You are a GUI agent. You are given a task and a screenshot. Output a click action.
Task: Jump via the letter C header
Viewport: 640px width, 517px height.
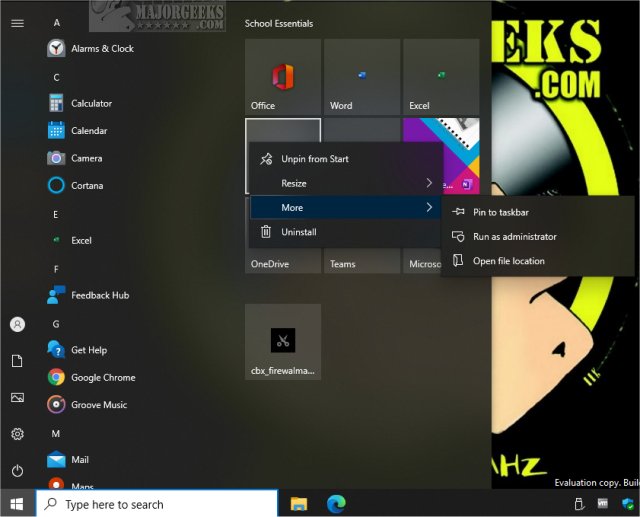pos(56,77)
